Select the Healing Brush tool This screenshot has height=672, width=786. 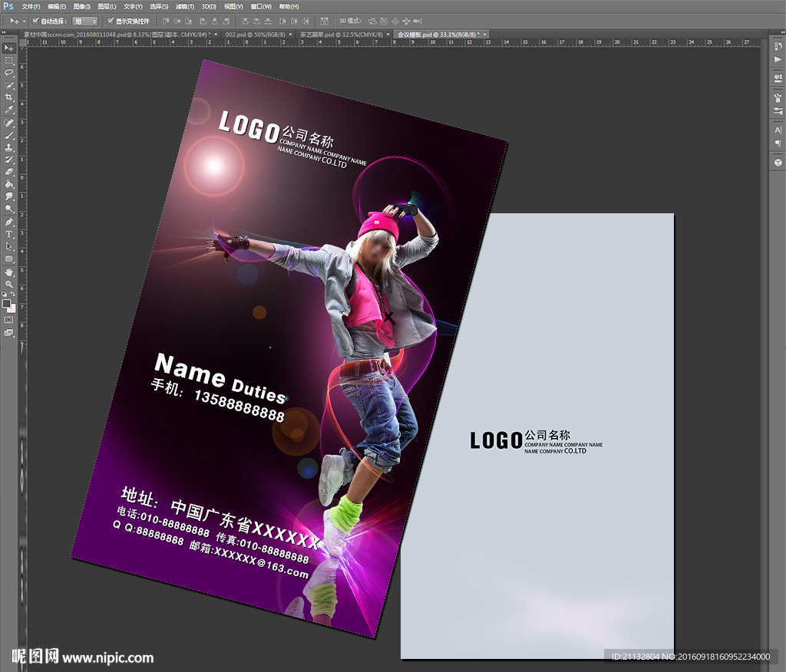click(x=9, y=123)
